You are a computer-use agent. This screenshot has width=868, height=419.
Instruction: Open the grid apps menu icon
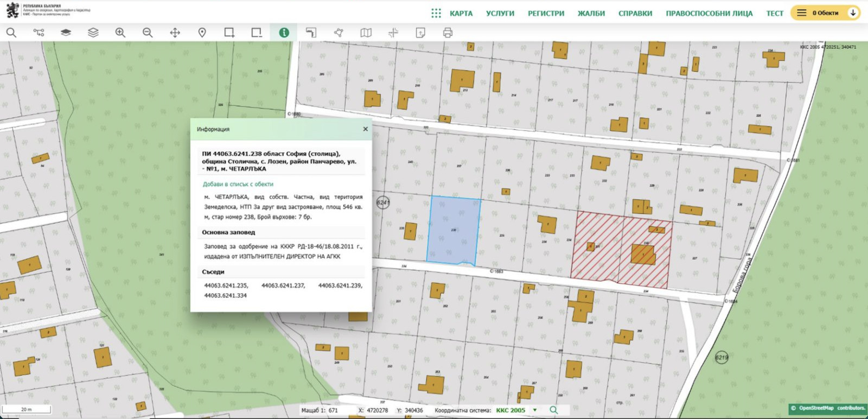point(436,13)
